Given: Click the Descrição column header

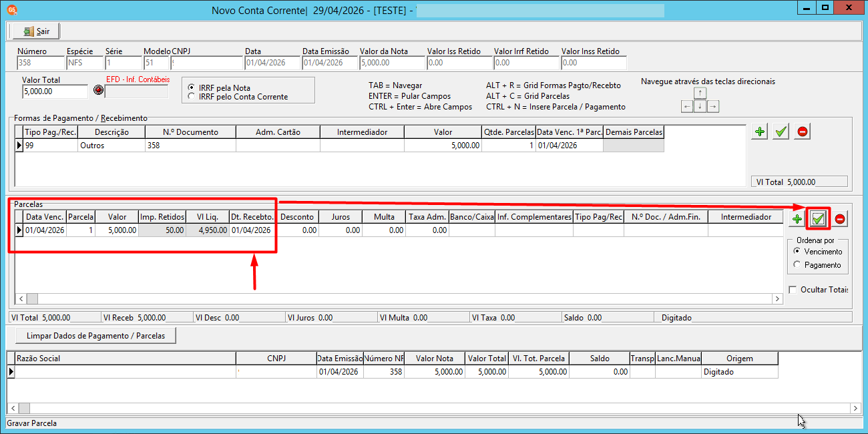Looking at the screenshot, I should tap(112, 132).
